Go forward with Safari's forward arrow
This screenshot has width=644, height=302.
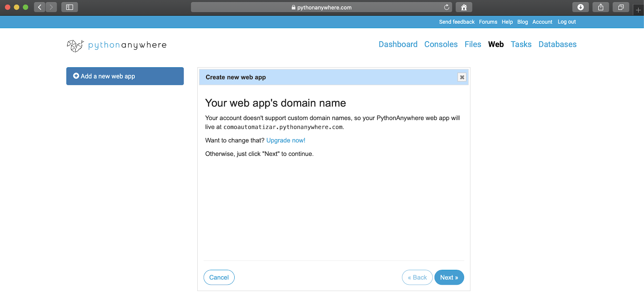click(x=51, y=7)
